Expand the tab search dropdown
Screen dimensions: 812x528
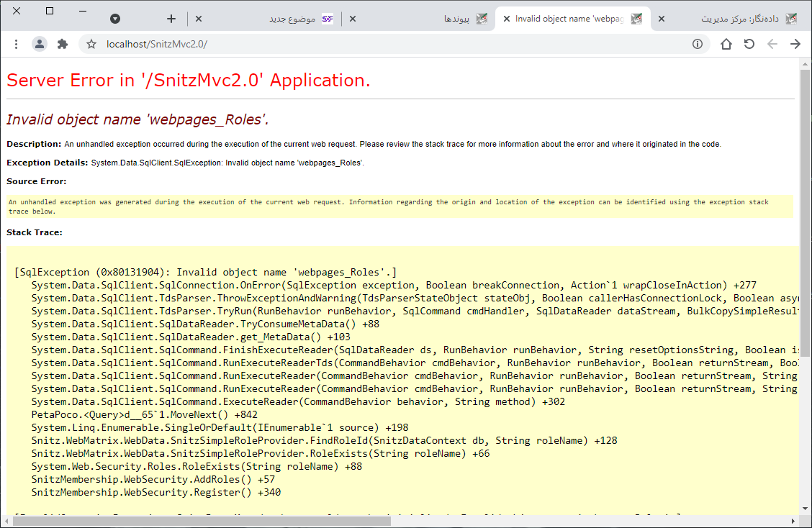coord(115,19)
